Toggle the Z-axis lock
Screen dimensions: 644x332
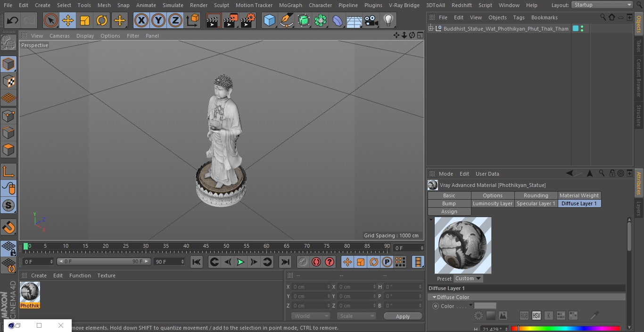tap(175, 20)
